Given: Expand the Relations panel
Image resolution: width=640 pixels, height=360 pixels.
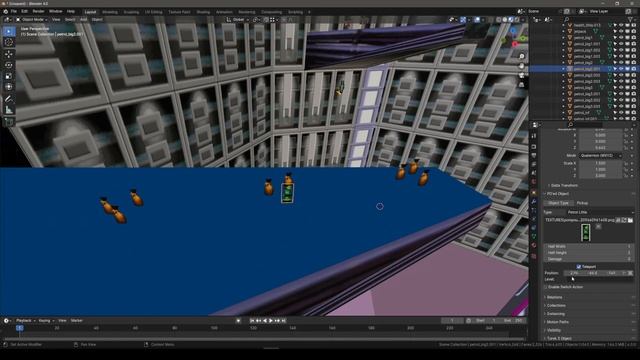Looking at the screenshot, I should pyautogui.click(x=554, y=297).
